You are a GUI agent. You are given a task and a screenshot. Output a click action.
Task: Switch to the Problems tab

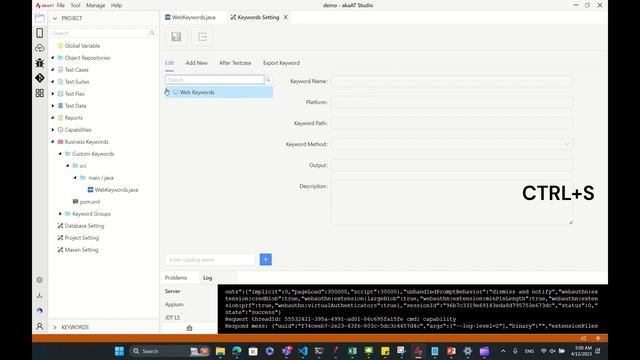pos(176,278)
